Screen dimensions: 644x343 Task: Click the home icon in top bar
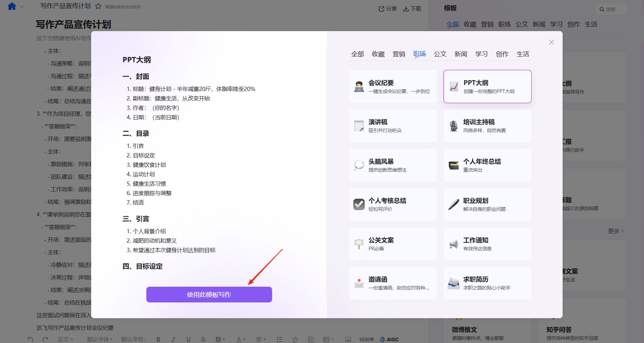(x=12, y=6)
